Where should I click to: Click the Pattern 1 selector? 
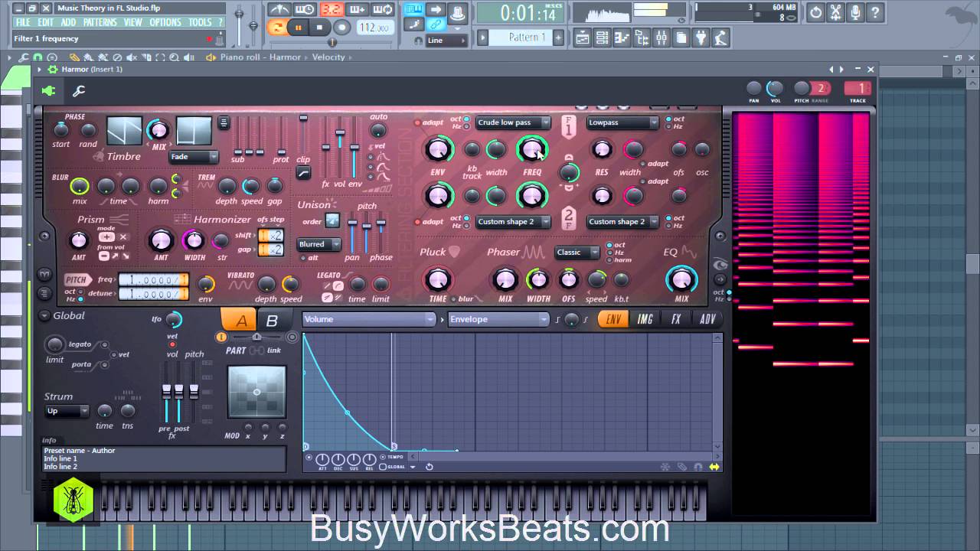pos(528,37)
